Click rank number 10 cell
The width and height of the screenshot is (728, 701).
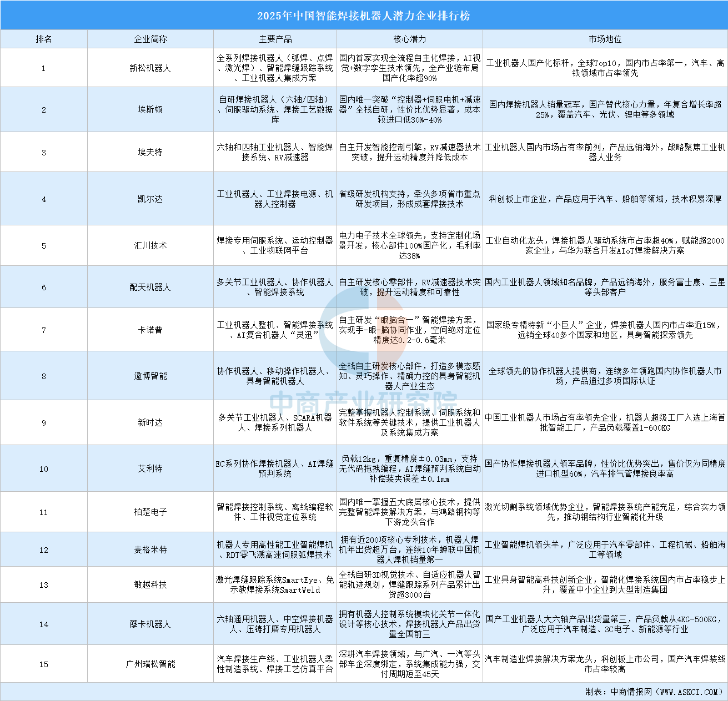tap(44, 468)
